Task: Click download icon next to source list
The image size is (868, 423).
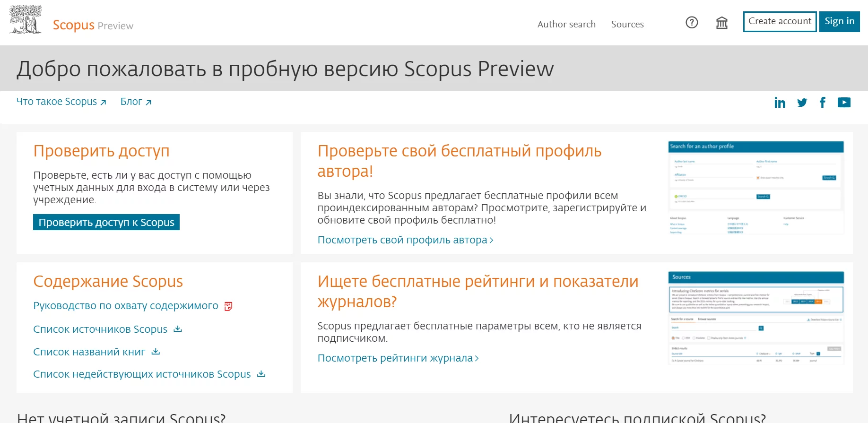Action: tap(178, 329)
